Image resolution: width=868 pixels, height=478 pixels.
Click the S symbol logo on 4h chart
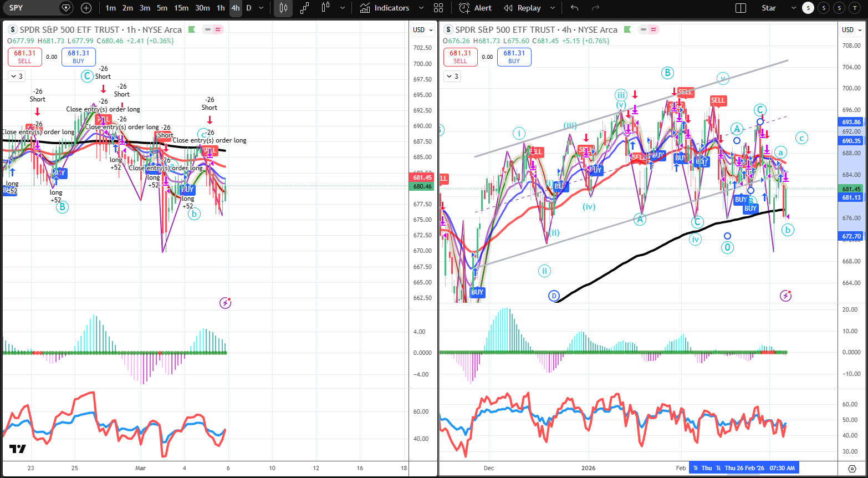tap(448, 29)
